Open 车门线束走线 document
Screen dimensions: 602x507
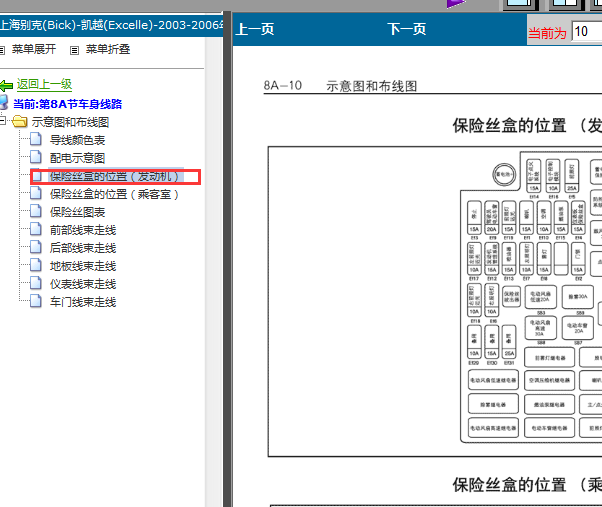[x=83, y=302]
